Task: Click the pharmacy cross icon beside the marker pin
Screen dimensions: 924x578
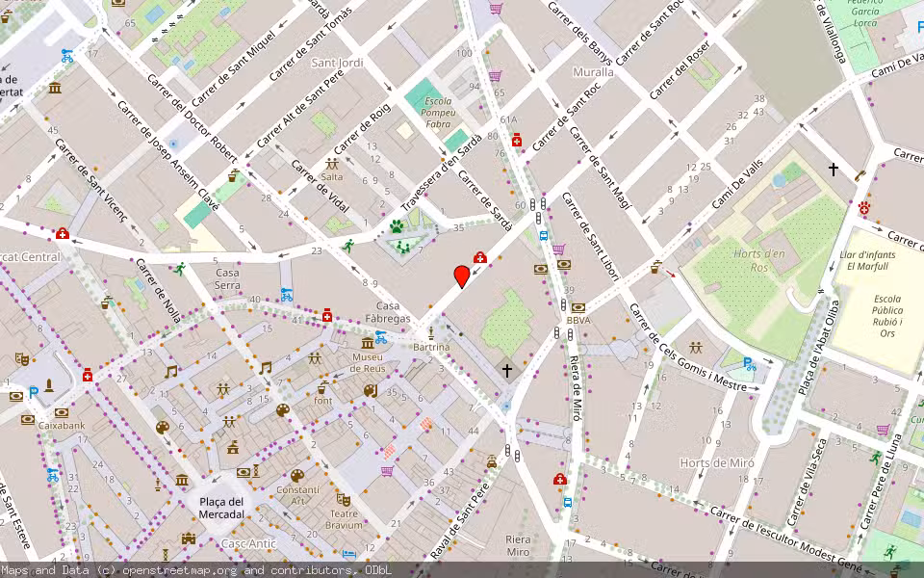Action: [480, 257]
